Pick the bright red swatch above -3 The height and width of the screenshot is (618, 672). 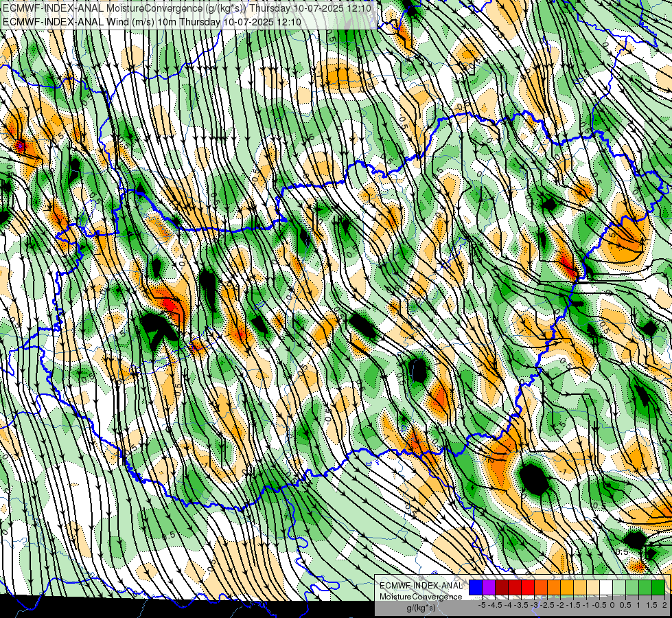[x=528, y=587]
